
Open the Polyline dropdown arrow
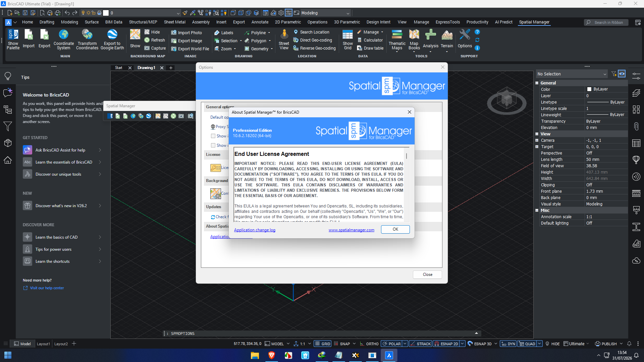point(269,33)
